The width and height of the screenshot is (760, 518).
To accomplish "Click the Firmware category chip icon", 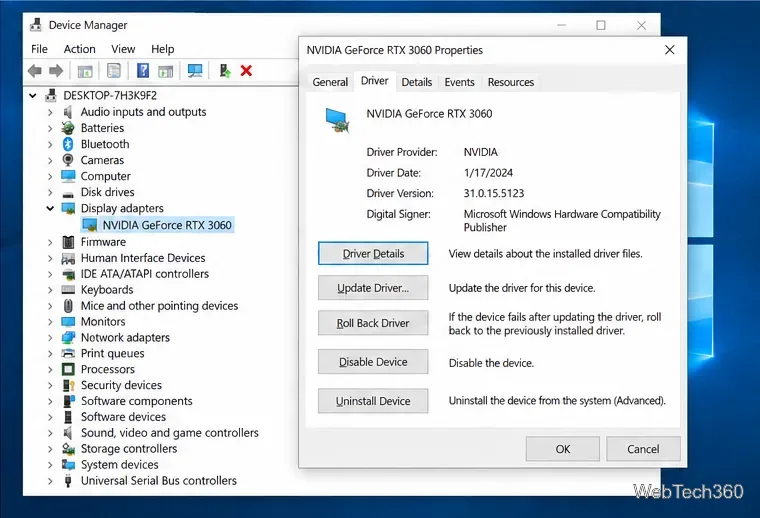I will tap(68, 242).
